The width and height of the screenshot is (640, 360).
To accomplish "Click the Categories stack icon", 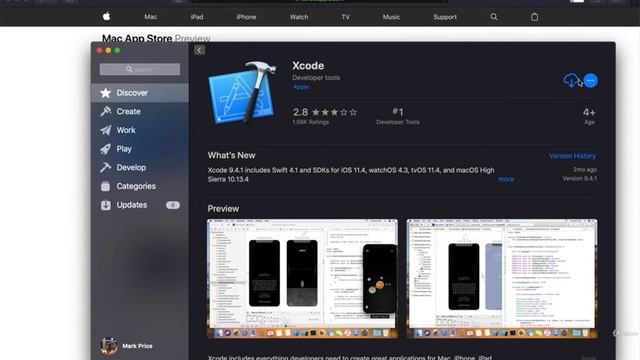I will pyautogui.click(x=106, y=186).
